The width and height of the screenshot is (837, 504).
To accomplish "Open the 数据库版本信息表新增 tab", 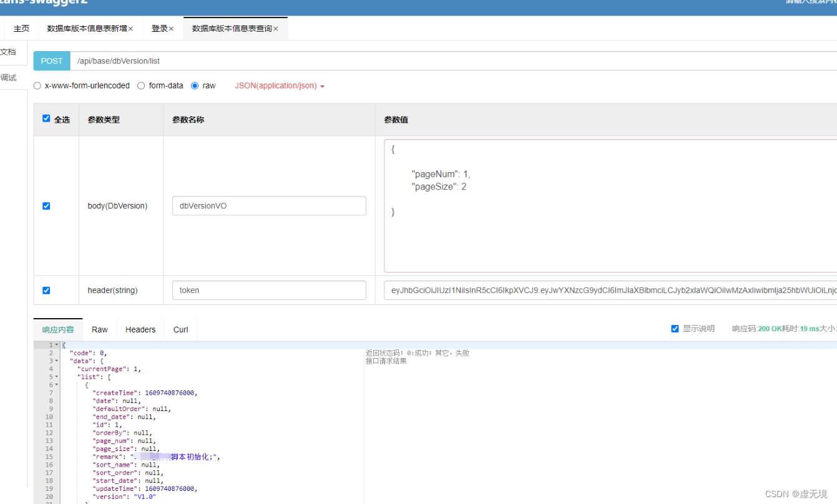I will click(x=87, y=29).
